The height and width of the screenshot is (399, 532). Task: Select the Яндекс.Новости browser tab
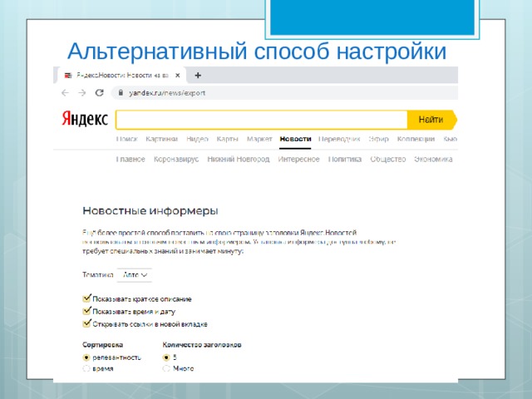(122, 76)
